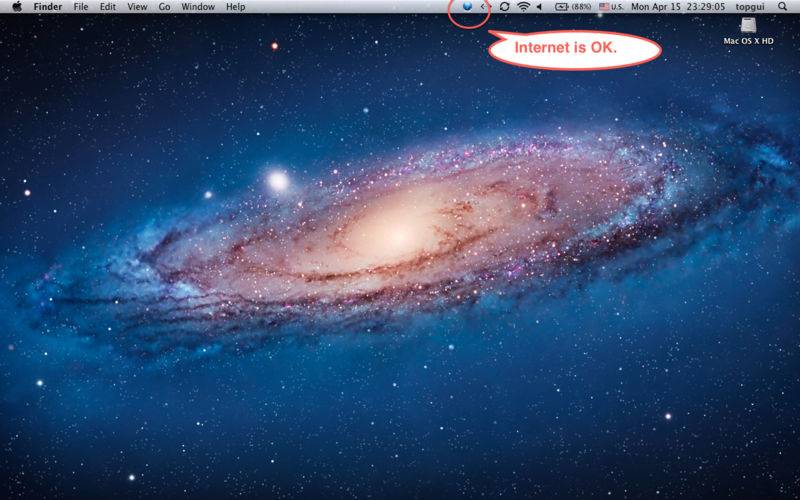Viewport: 800px width, 500px height.
Task: Open the Apple menu
Action: pyautogui.click(x=17, y=7)
